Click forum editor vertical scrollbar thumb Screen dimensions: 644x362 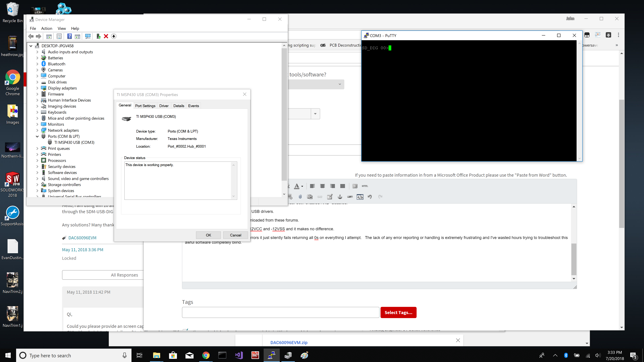coord(574,259)
